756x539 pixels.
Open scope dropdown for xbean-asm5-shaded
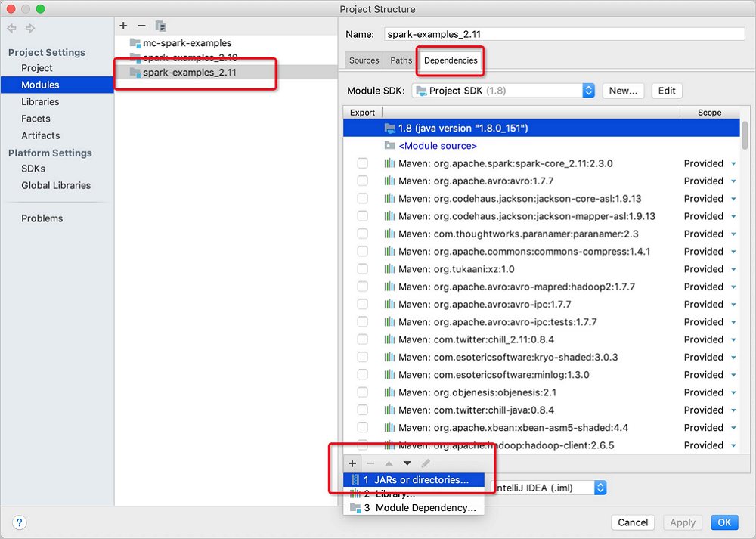tap(733, 428)
